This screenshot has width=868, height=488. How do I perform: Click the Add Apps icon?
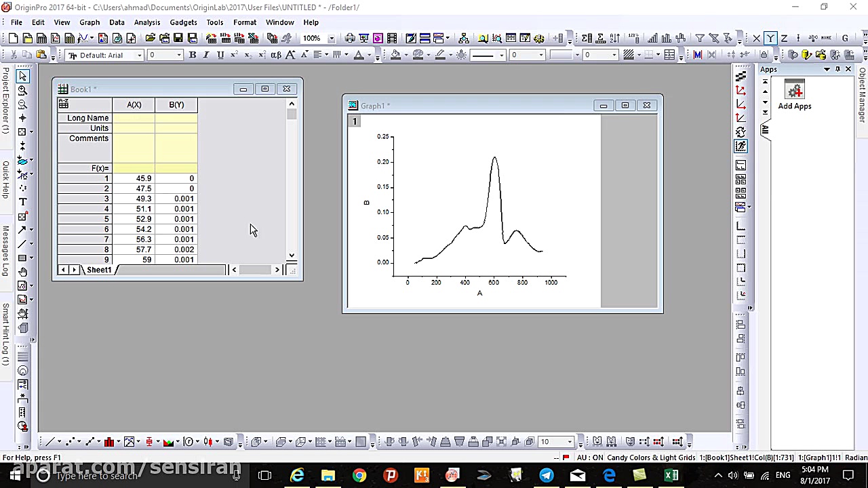(x=794, y=90)
